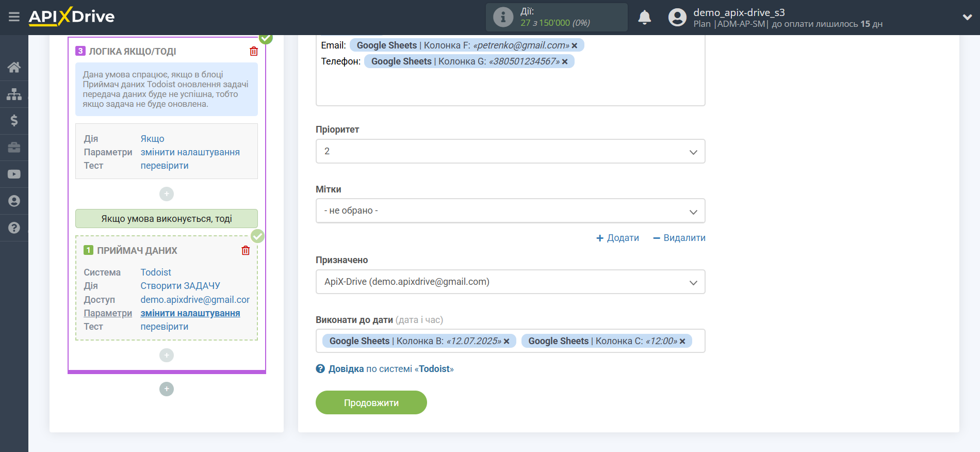This screenshot has width=980, height=452.
Task: Open the billing dollar sidebar icon
Action: 14,121
